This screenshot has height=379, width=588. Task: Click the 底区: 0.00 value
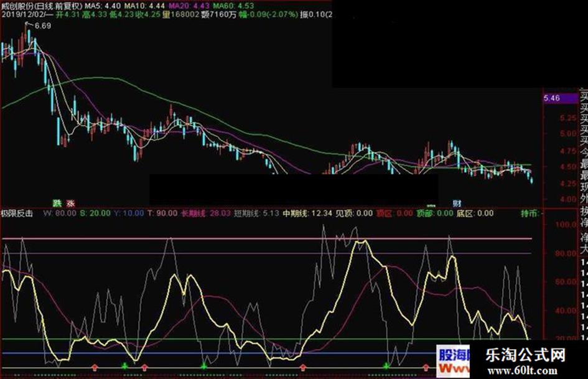point(475,213)
